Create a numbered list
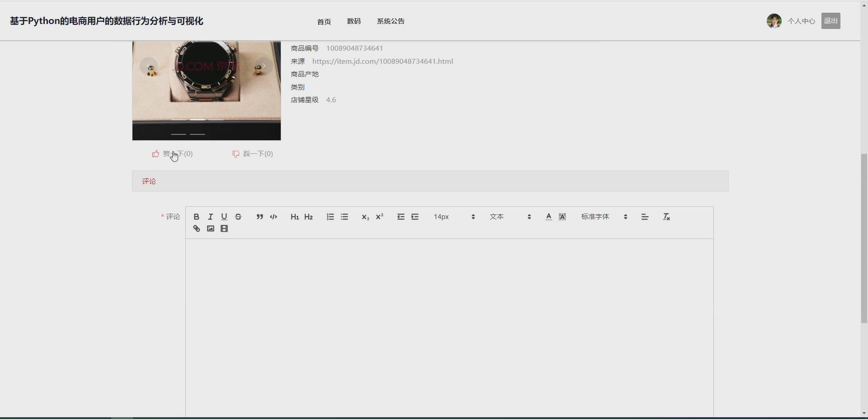The image size is (868, 419). (330, 217)
